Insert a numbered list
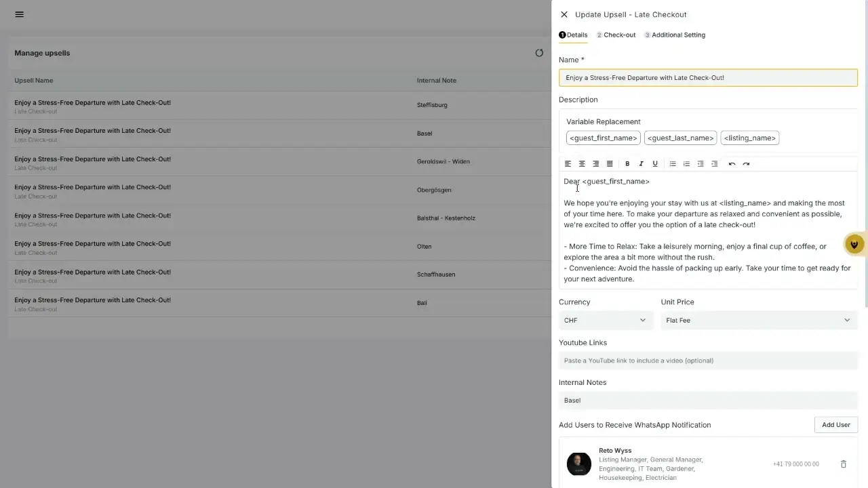The image size is (868, 488). tap(686, 164)
